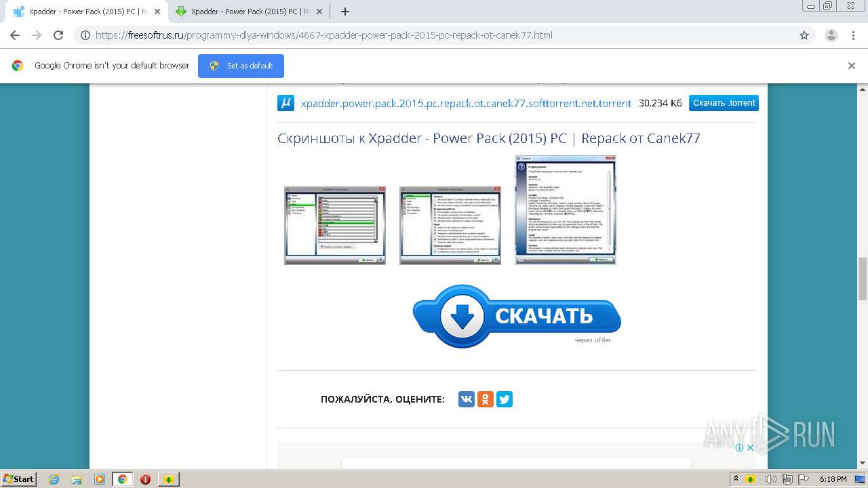Close the ad with X icon
Viewport: 868px width, 488px height.
tap(750, 447)
